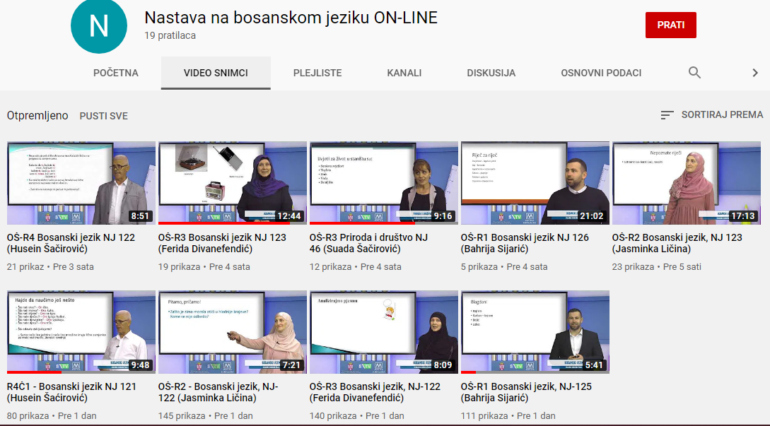
Task: Open channel search magnifier icon
Action: pos(694,73)
